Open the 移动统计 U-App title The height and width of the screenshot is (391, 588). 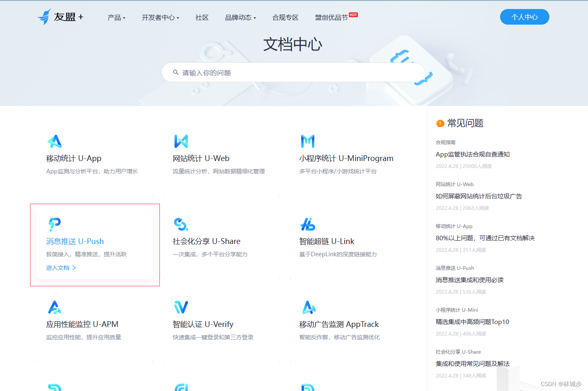coord(74,158)
